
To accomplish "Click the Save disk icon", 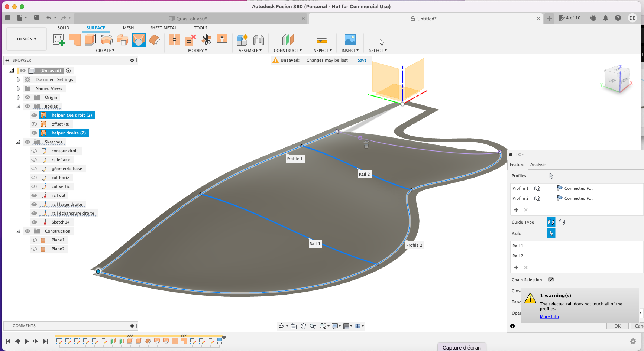I will pos(36,18).
